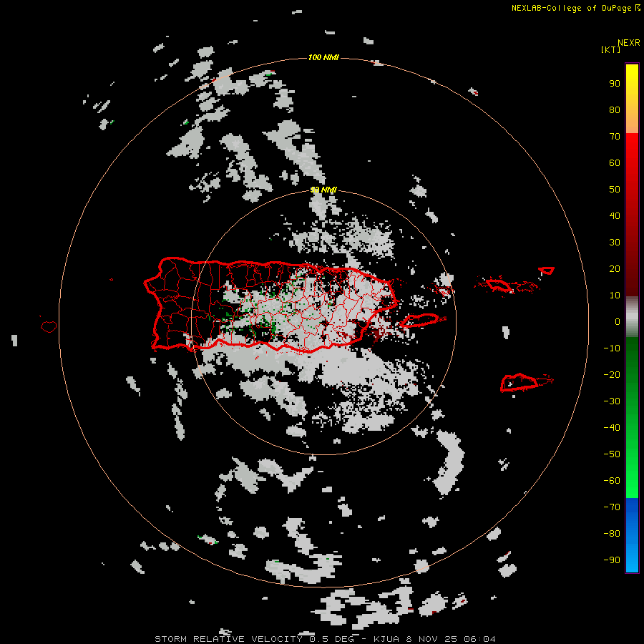Click the Storm Relative Velocity caption text
This screenshot has width=644, height=644.
325,639
